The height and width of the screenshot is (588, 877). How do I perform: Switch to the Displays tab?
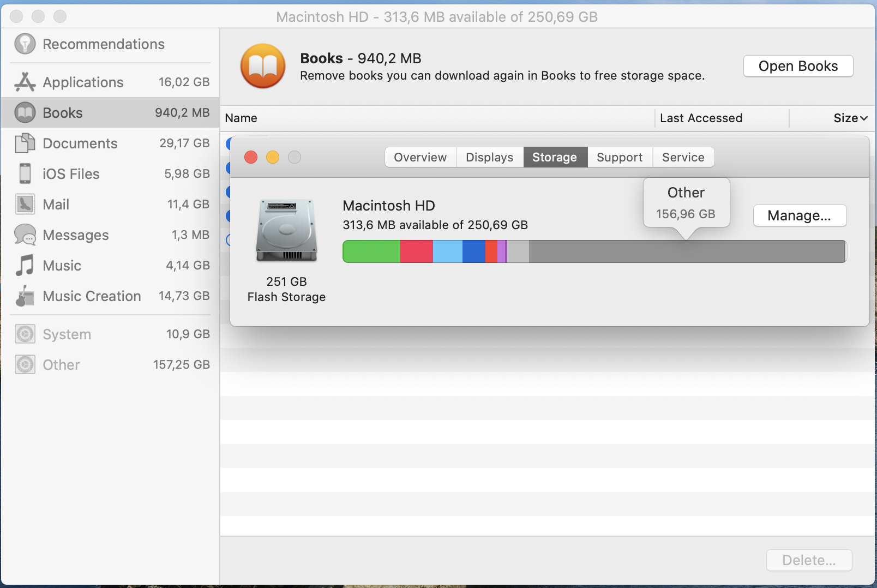coord(490,158)
